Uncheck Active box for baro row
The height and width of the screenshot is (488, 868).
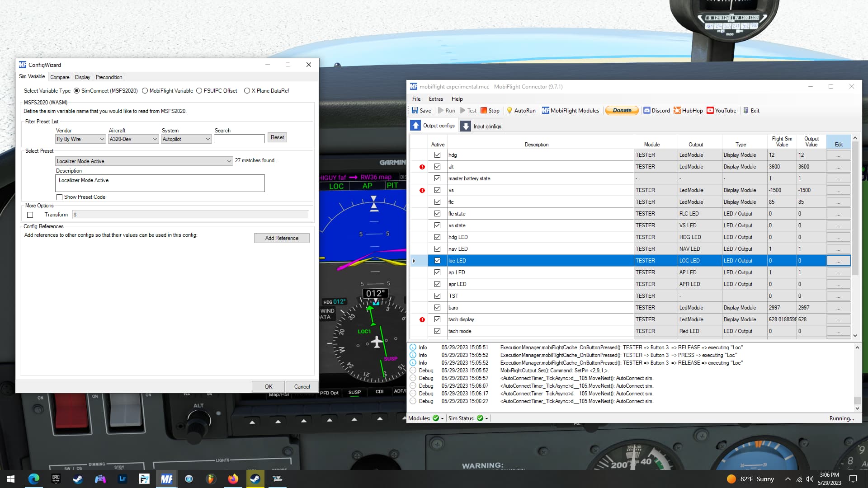coord(437,307)
